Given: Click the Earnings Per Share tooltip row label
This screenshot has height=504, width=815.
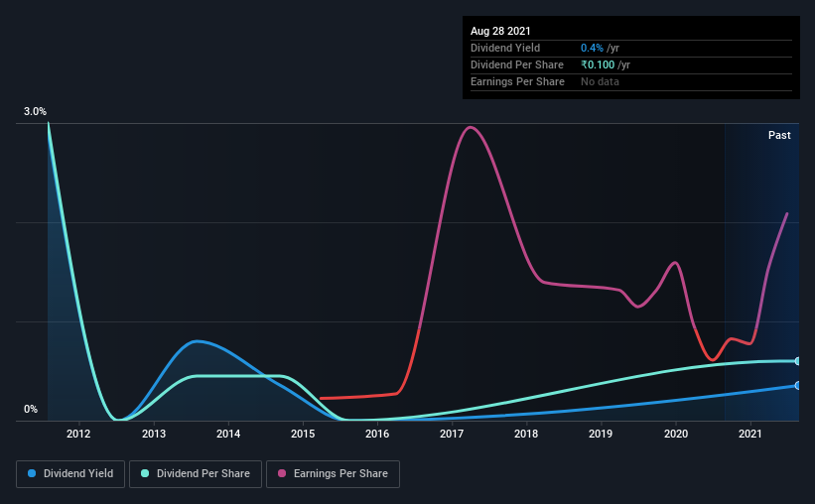Looking at the screenshot, I should tap(517, 81).
